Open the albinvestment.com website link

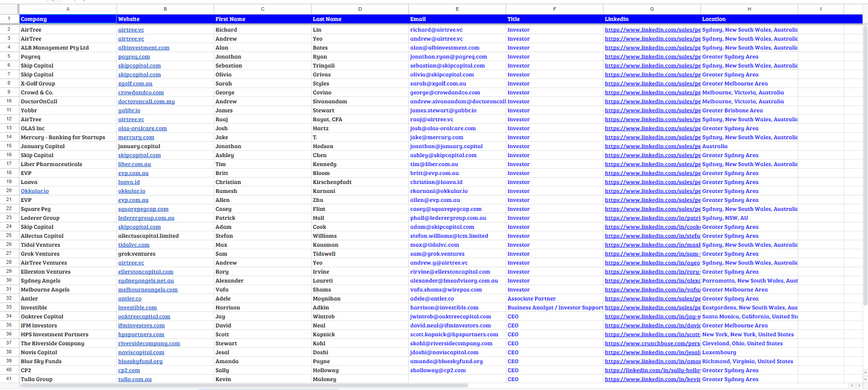(x=143, y=47)
